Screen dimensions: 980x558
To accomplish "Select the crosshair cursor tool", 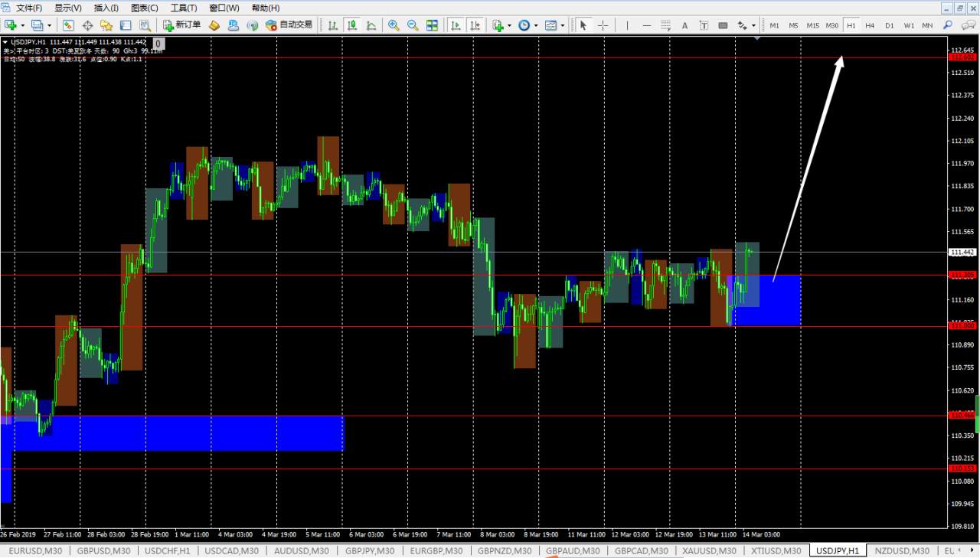I will tap(603, 25).
